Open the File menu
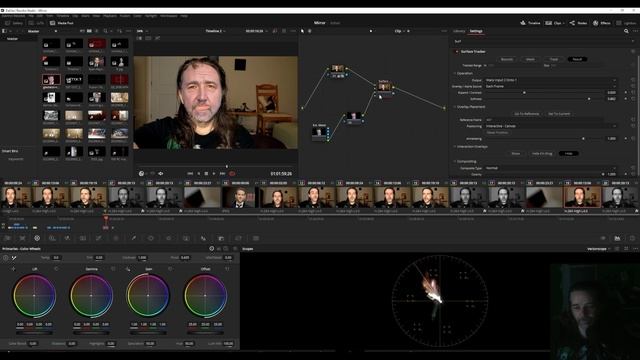640x360 pixels. [31, 16]
